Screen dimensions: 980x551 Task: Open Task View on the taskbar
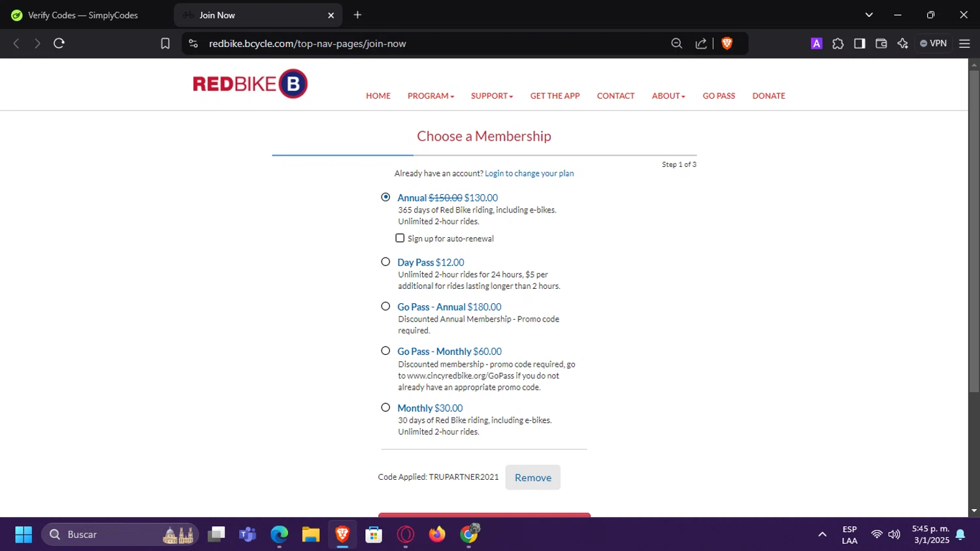(x=216, y=535)
